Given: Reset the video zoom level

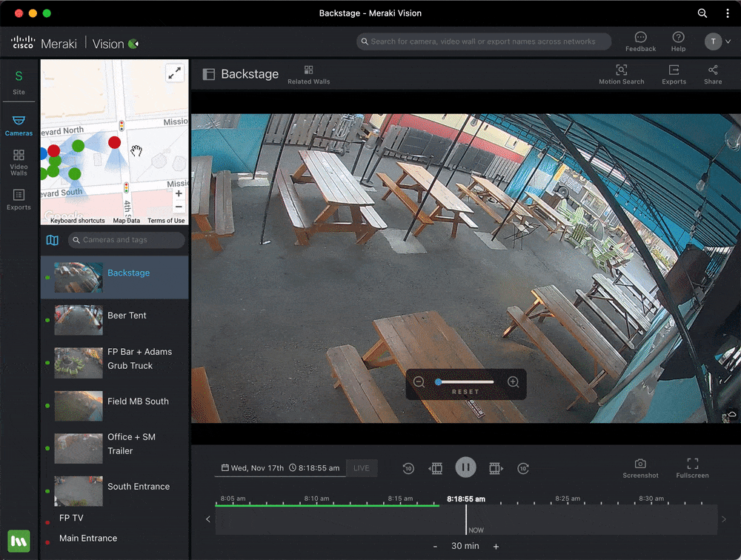Looking at the screenshot, I should (465, 392).
